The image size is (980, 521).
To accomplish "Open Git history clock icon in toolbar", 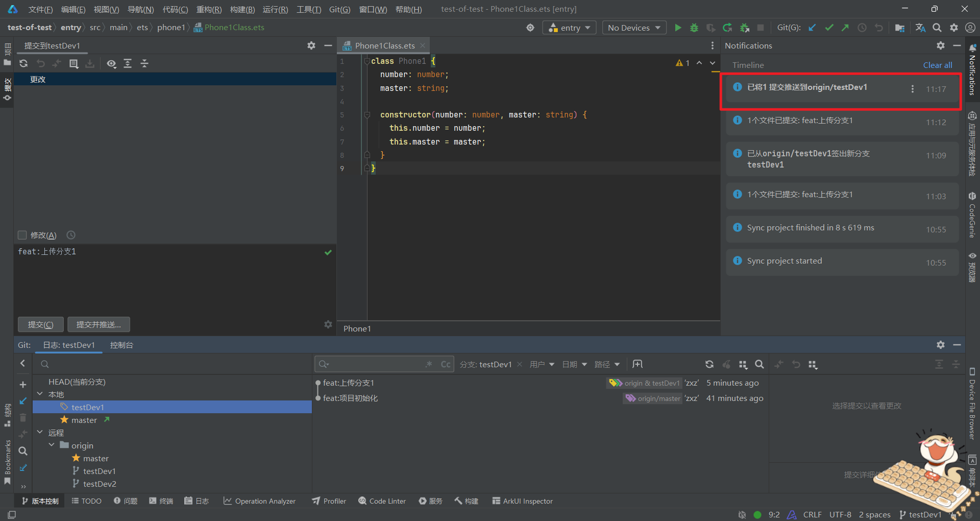I will pyautogui.click(x=862, y=28).
